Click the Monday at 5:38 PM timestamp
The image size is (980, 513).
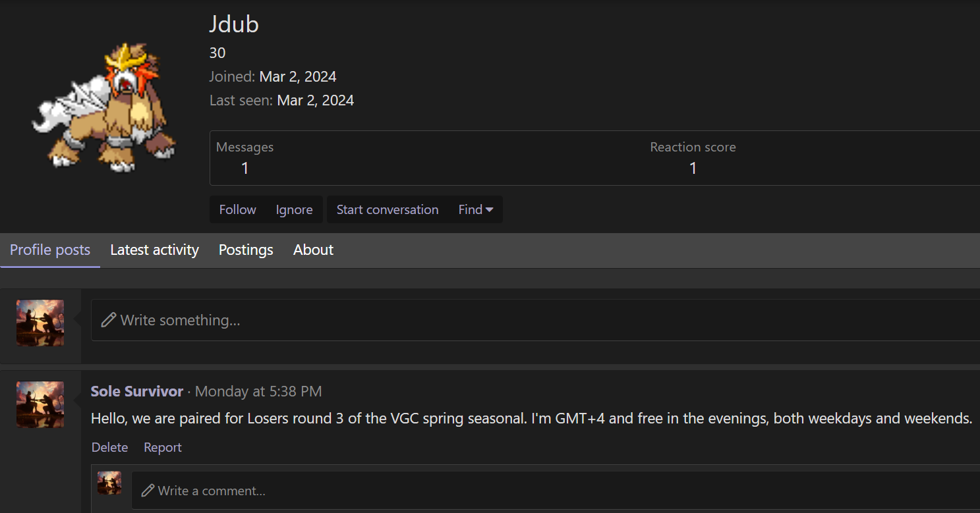coord(258,391)
